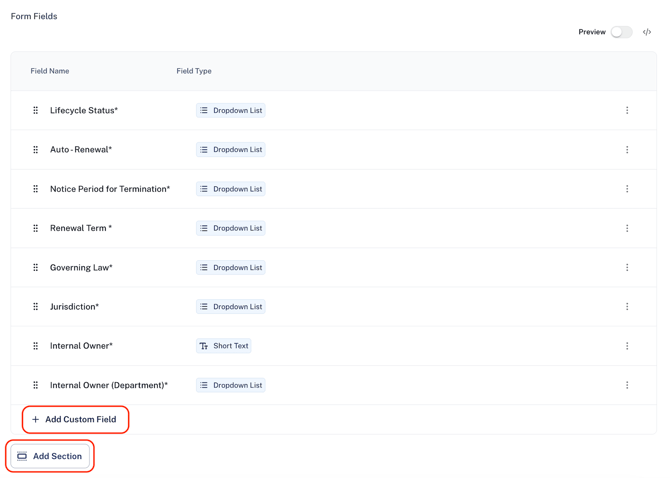
Task: Click Dropdown List badge for Jurisdiction
Action: 231,307
